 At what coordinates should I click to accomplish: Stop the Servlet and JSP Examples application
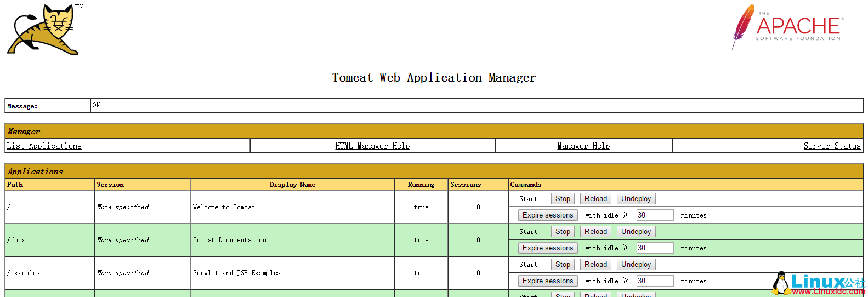pos(563,265)
